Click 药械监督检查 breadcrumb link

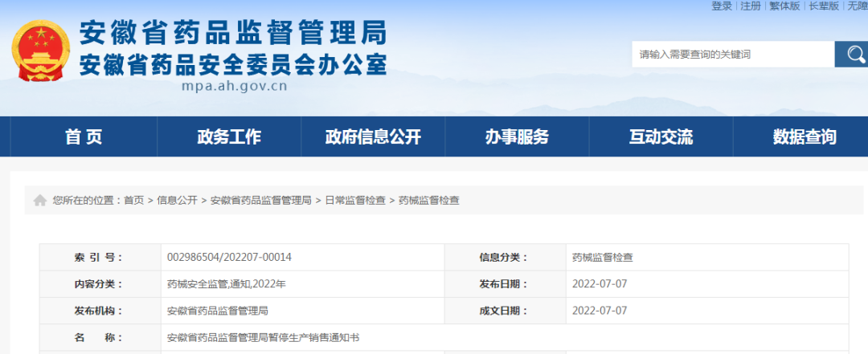429,200
